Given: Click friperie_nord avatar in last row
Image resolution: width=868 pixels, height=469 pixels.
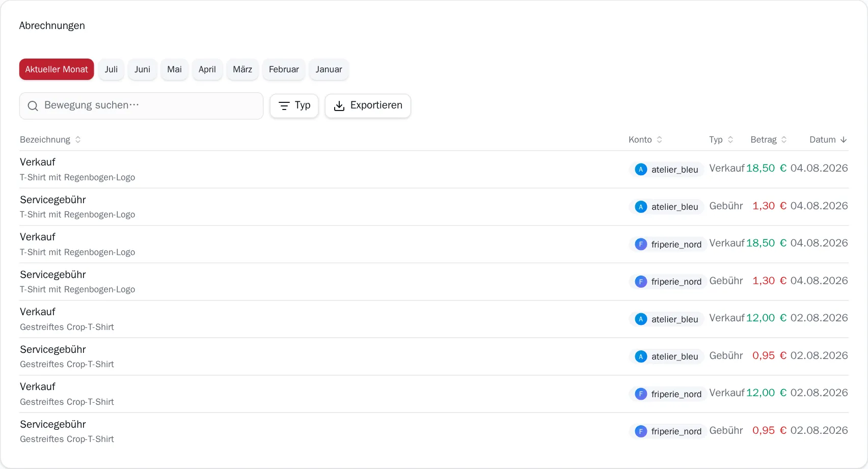Looking at the screenshot, I should tap(641, 431).
